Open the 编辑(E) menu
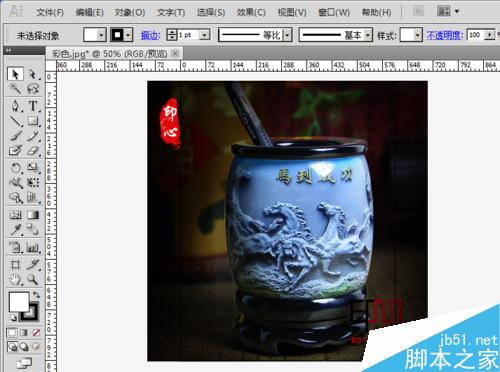The image size is (500, 372). [x=89, y=13]
